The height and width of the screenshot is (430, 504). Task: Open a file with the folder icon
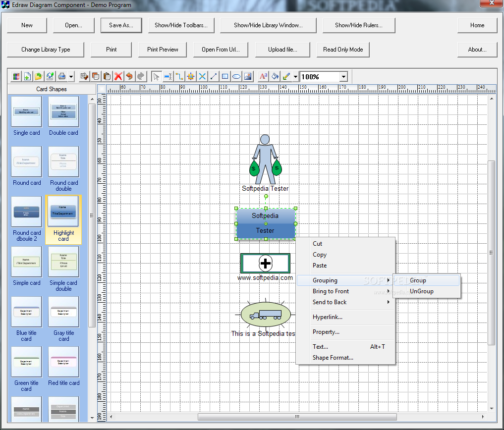coord(39,76)
